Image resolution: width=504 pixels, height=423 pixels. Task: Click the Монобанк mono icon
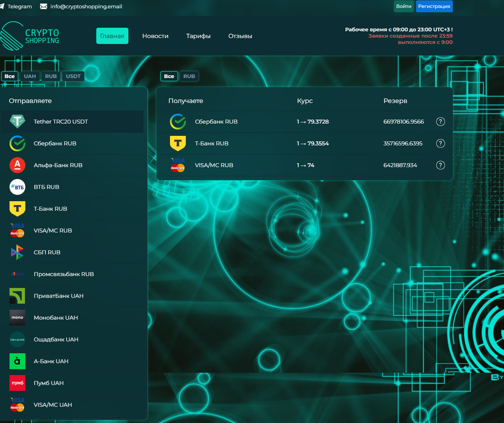17,318
